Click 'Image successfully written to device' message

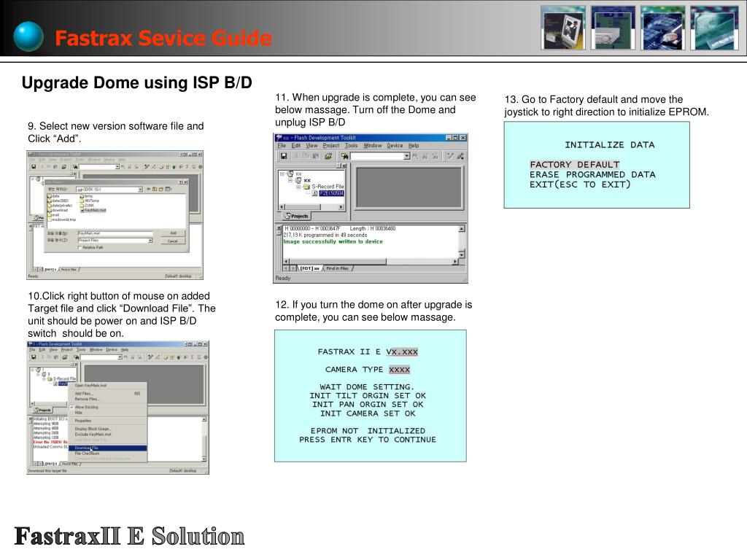[333, 241]
